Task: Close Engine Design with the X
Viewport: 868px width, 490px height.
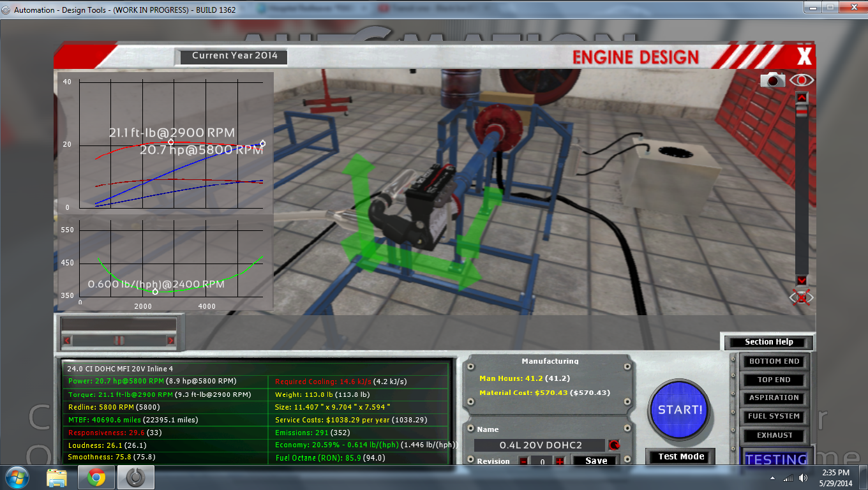Action: [x=804, y=57]
